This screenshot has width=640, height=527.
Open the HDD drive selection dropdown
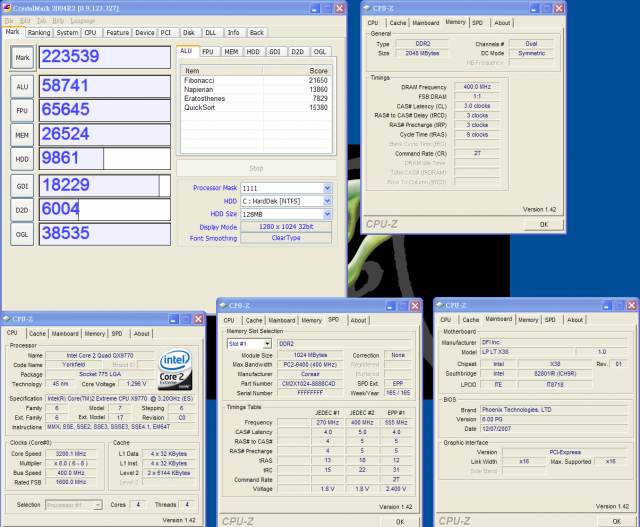[x=327, y=201]
